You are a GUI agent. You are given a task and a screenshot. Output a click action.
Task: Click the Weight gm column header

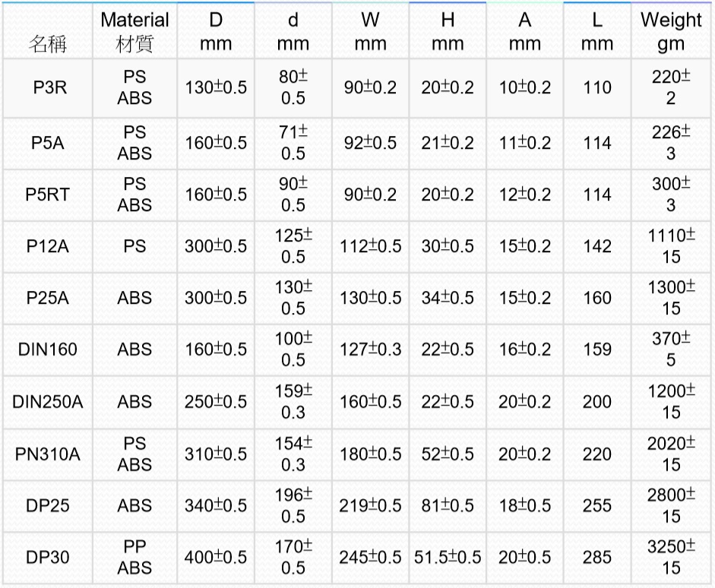pos(671,31)
